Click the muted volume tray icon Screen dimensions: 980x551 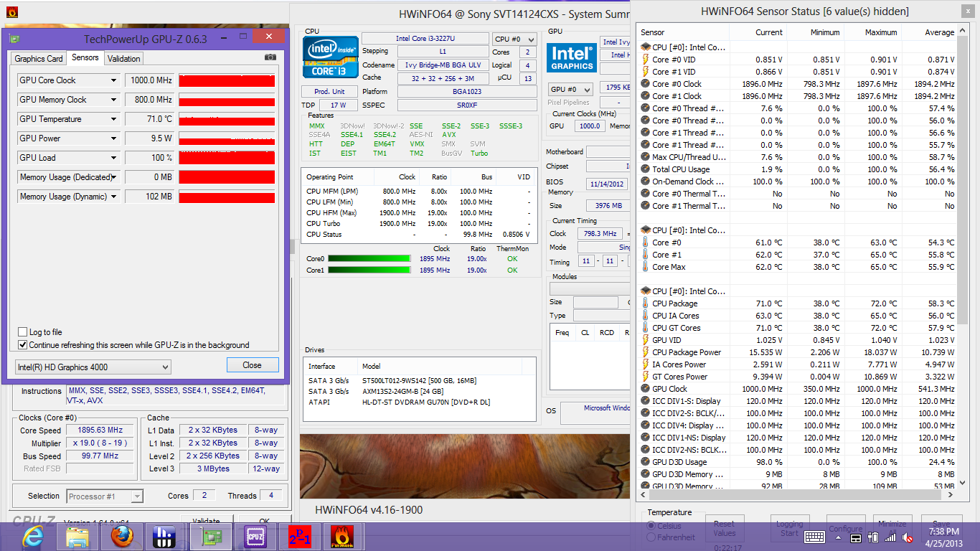pos(908,537)
